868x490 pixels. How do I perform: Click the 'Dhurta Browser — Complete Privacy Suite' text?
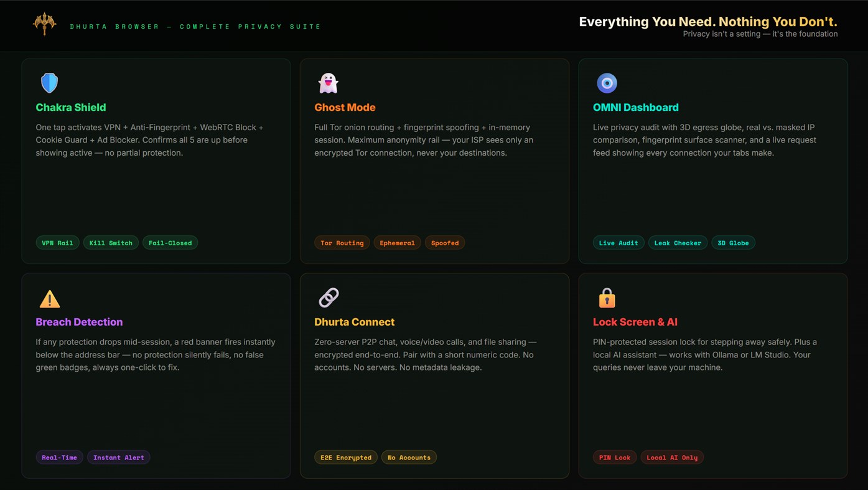tap(195, 27)
